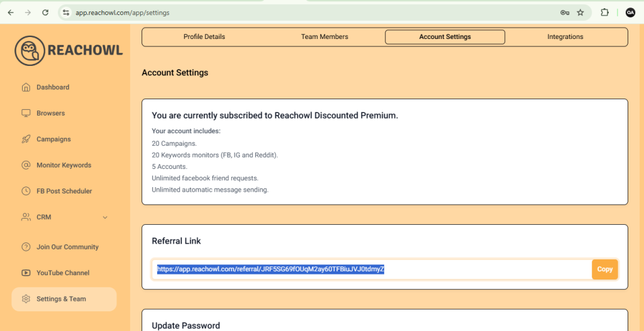The image size is (644, 331).
Task: Click 'Unlimited automatic message sending.' line
Action: [210, 190]
